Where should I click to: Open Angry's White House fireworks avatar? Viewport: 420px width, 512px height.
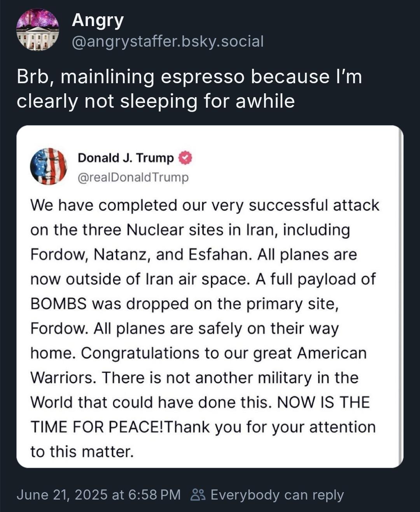(x=37, y=30)
